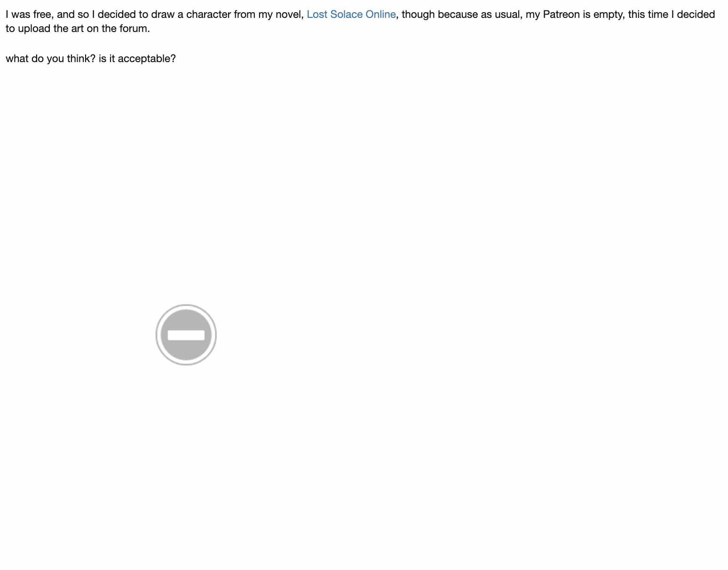The width and height of the screenshot is (728, 570).
Task: Open the Lost Solace Online link
Action: pos(351,15)
